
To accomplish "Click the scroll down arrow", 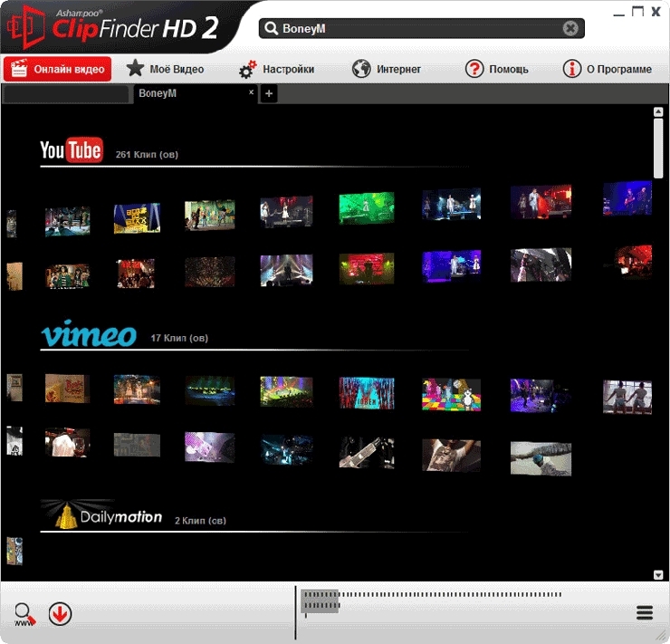I will (658, 575).
